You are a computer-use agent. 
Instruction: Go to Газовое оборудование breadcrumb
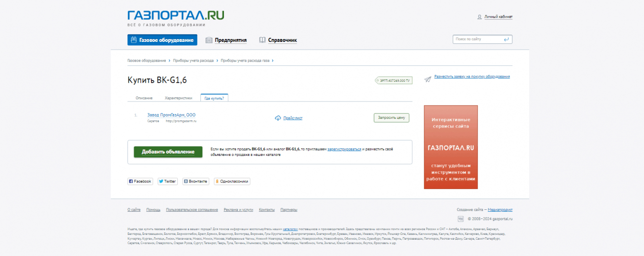pos(147,61)
